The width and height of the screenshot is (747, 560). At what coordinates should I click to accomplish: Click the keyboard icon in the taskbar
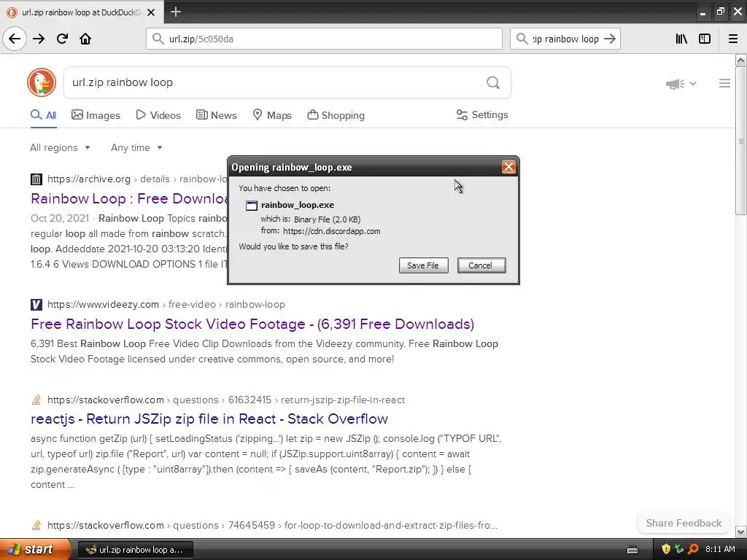point(632,550)
